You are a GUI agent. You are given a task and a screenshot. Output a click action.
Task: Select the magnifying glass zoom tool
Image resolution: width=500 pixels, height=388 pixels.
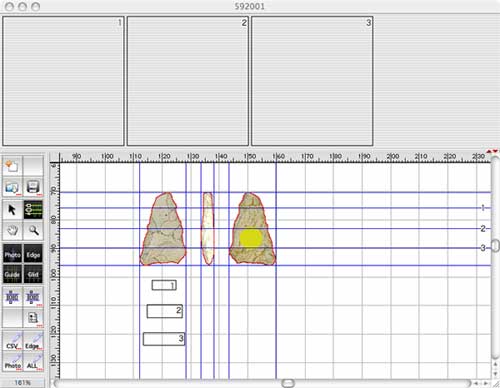pos(33,230)
